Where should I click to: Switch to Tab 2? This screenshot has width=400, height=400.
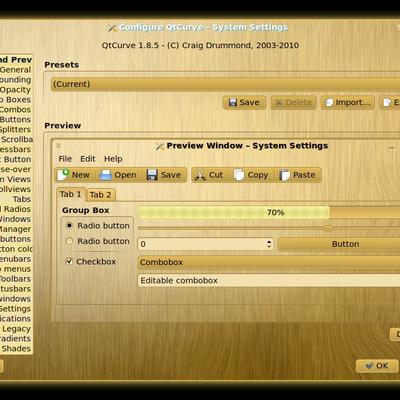coord(100,195)
